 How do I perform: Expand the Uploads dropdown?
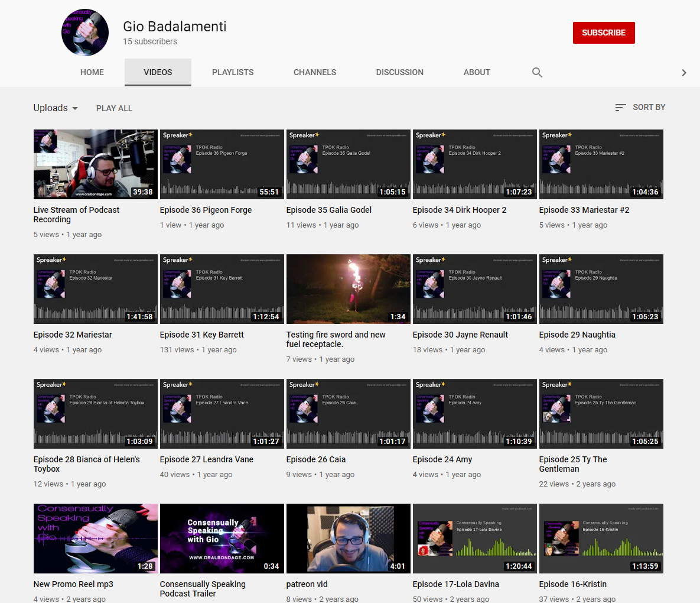[56, 108]
